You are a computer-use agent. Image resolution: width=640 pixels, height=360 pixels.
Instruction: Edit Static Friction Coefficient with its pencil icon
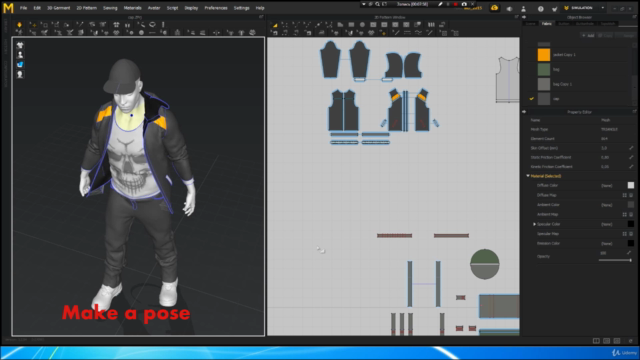click(631, 157)
